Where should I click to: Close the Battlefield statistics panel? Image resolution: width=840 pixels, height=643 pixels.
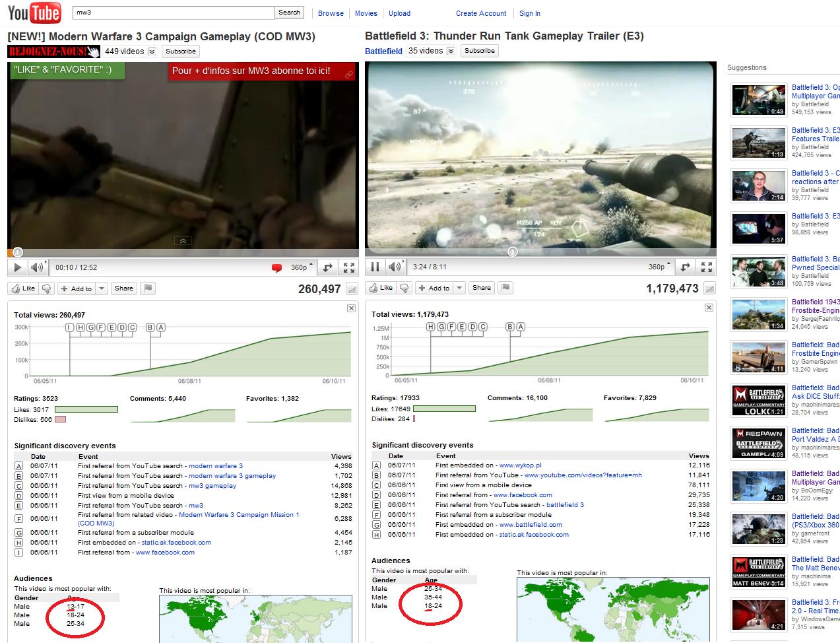[x=709, y=308]
